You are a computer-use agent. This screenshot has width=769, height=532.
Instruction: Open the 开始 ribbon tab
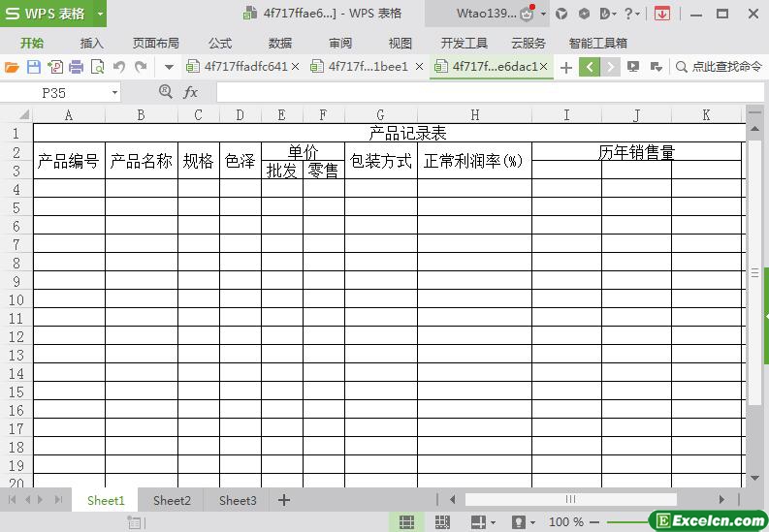click(x=32, y=43)
